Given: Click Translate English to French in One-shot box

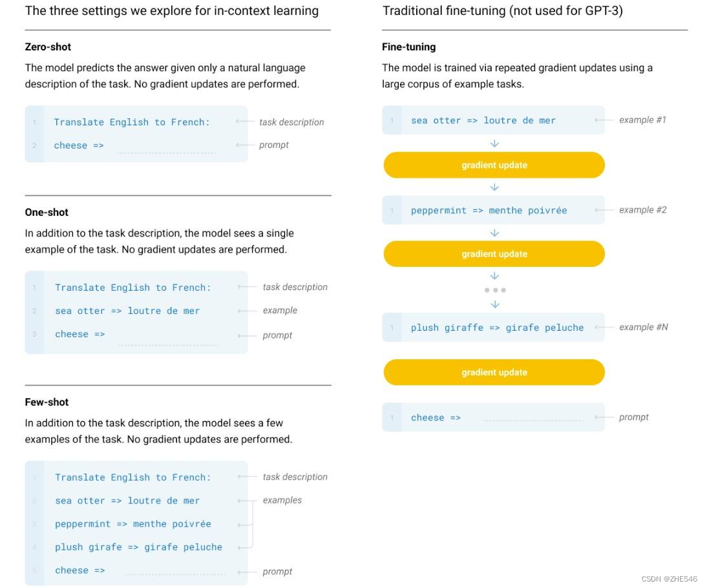Looking at the screenshot, I should click(x=133, y=288).
